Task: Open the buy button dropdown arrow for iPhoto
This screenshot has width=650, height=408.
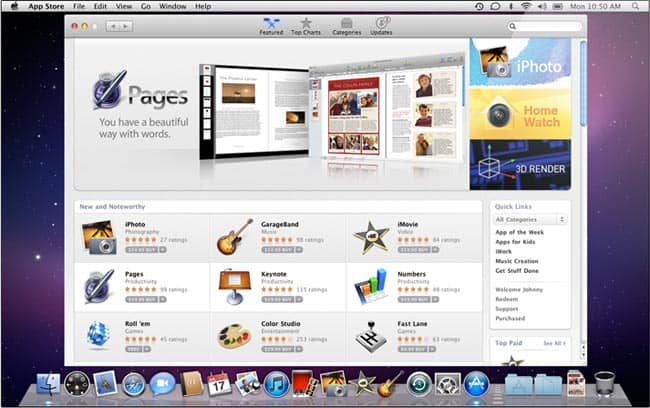Action: (163, 250)
